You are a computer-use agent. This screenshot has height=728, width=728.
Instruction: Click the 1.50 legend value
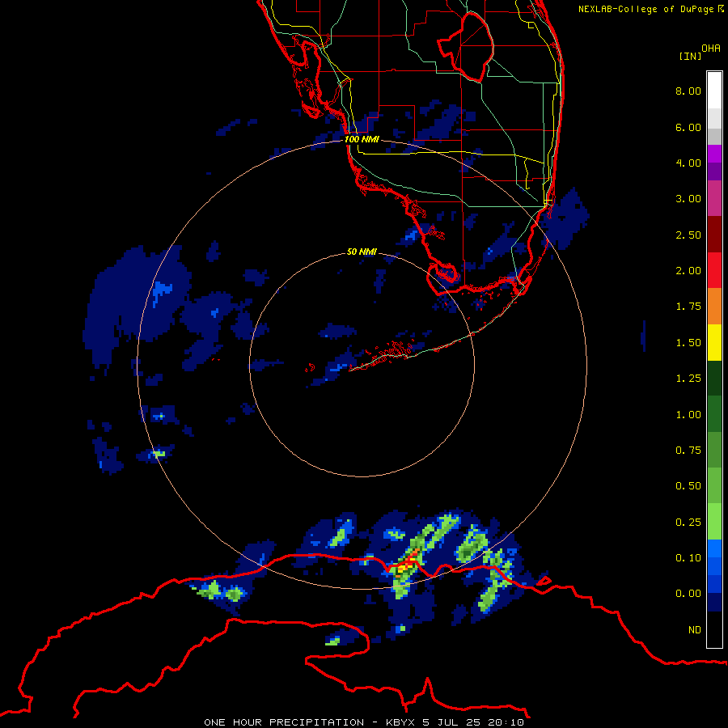[688, 343]
